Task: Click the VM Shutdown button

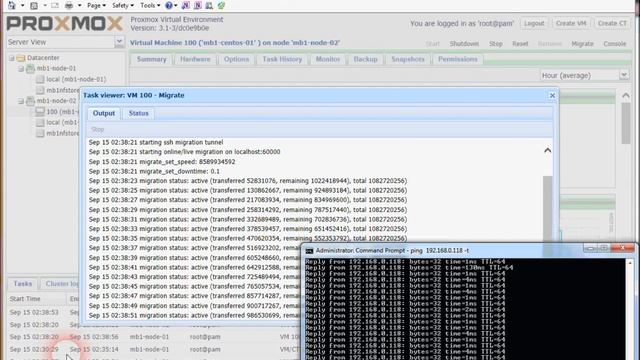Action: (x=464, y=44)
